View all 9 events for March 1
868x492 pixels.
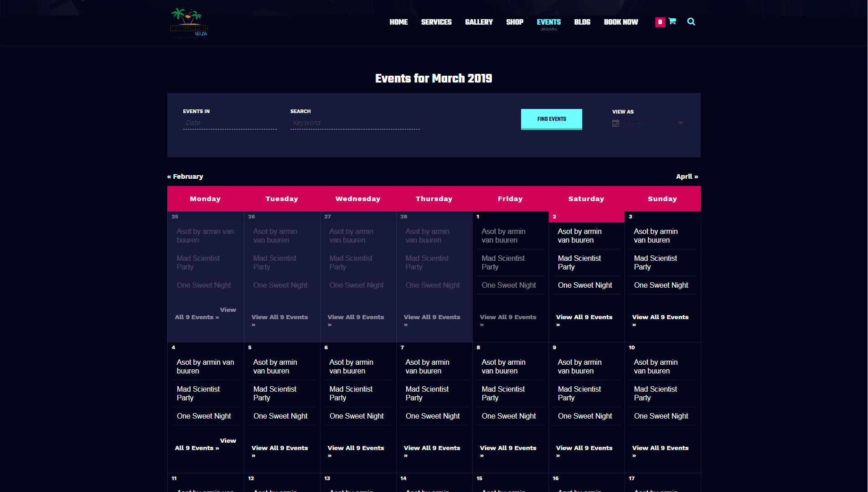508,320
